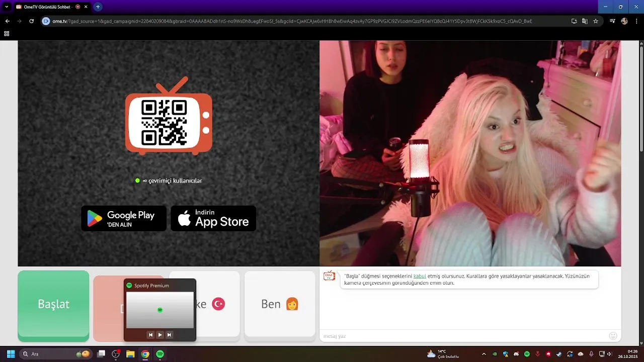The image size is (644, 362).
Task: Click the microphone tray icon
Action: [x=591, y=354]
